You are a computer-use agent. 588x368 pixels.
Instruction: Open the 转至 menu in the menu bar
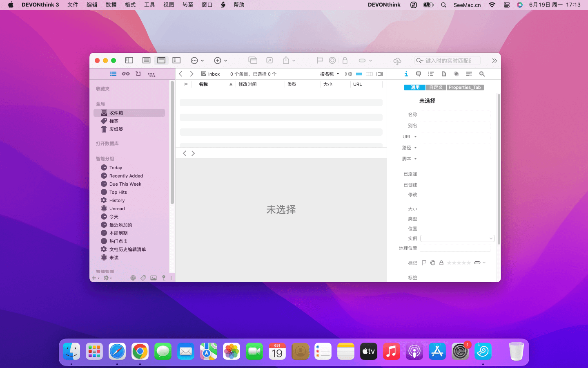tap(188, 5)
